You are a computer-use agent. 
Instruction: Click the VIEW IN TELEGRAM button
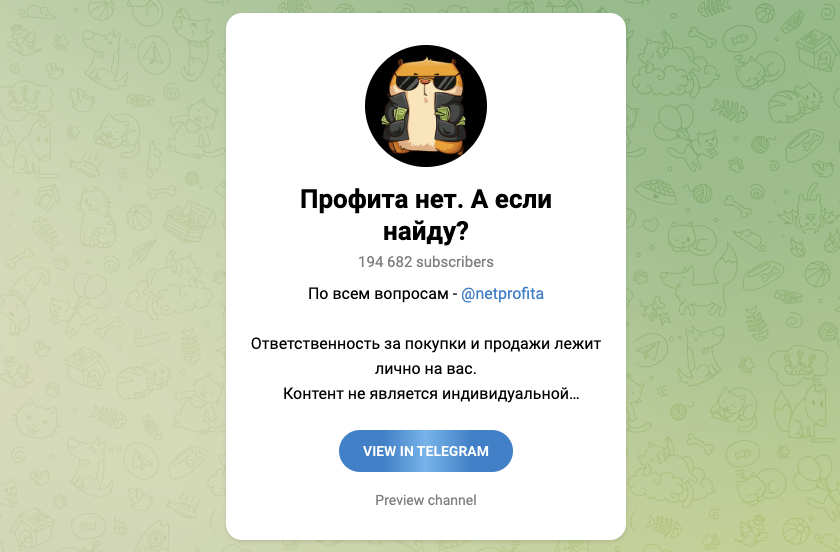tap(426, 451)
